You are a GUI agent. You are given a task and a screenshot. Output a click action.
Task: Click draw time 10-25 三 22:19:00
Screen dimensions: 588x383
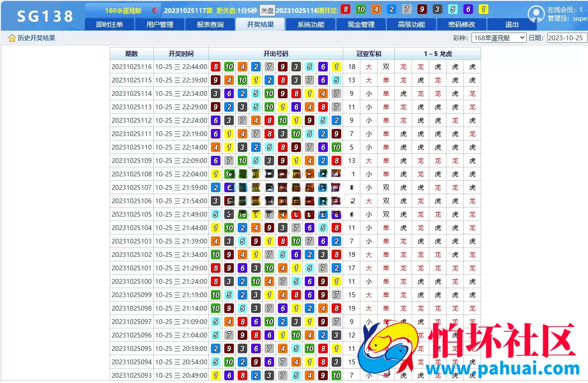181,134
